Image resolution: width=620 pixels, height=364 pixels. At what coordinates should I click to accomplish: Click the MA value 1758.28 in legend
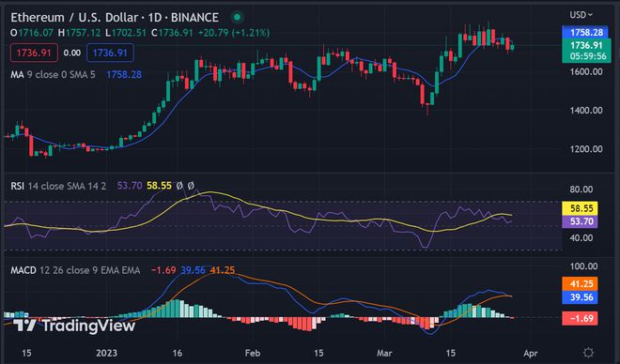(x=124, y=75)
